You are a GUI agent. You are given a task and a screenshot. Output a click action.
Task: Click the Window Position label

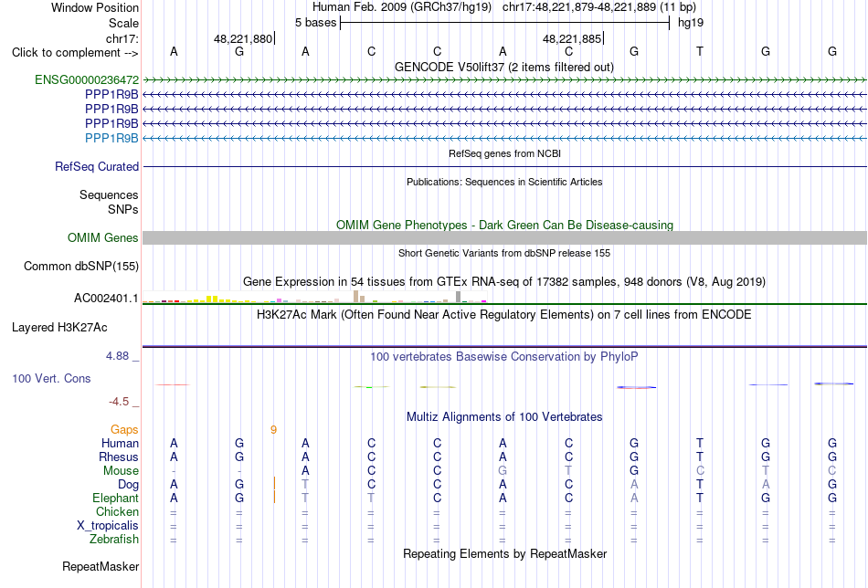(95, 7)
